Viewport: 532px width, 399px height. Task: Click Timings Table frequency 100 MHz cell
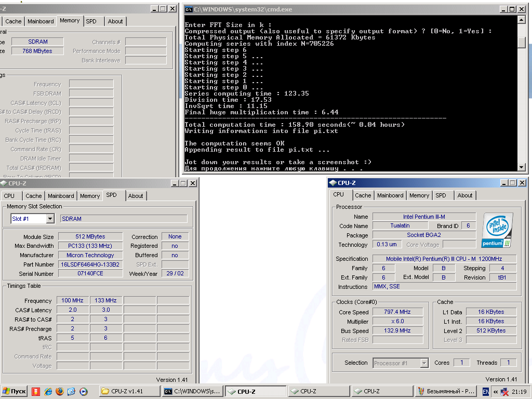click(x=73, y=300)
